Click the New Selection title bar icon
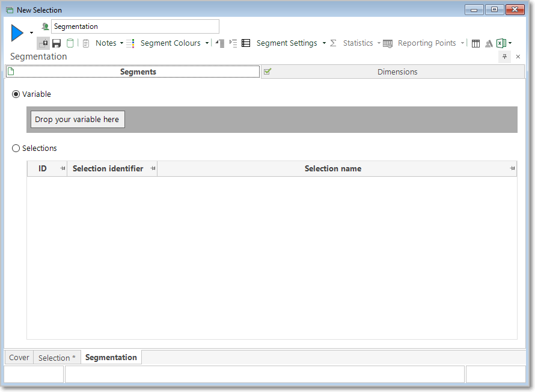 10,10
